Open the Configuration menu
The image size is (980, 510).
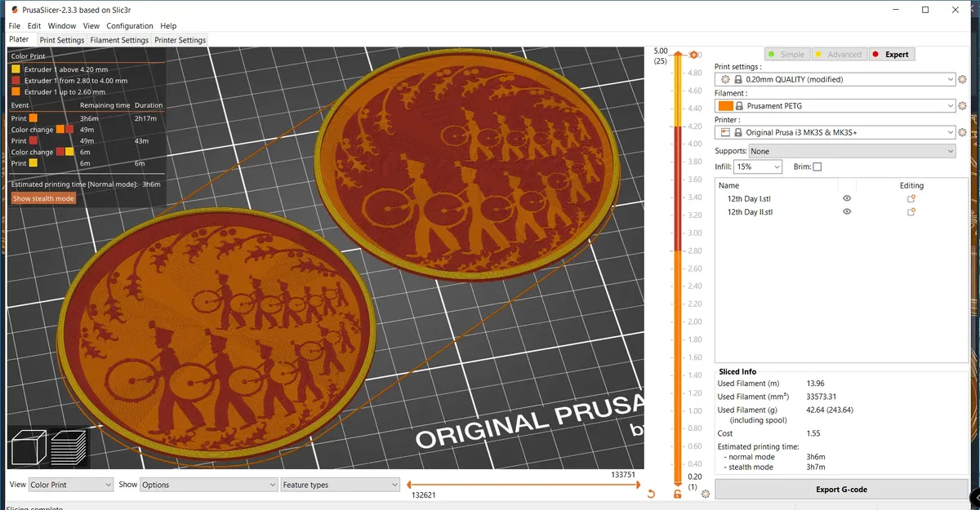coord(130,26)
